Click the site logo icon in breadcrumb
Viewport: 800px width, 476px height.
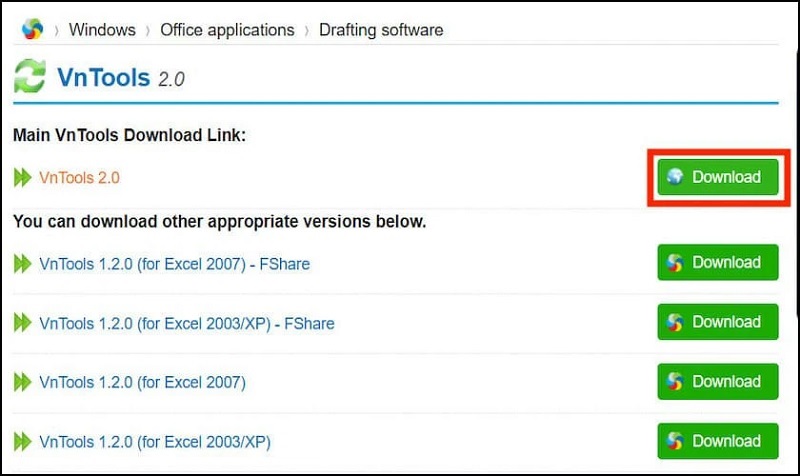(x=33, y=28)
